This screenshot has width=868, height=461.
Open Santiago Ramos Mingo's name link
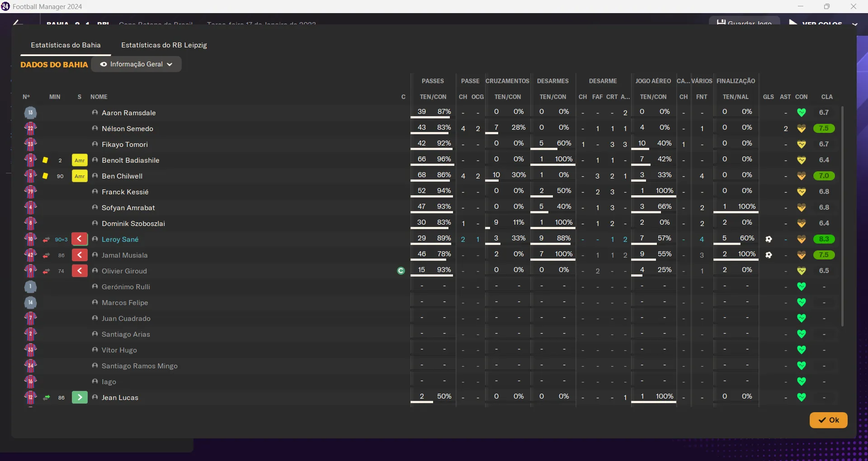140,366
